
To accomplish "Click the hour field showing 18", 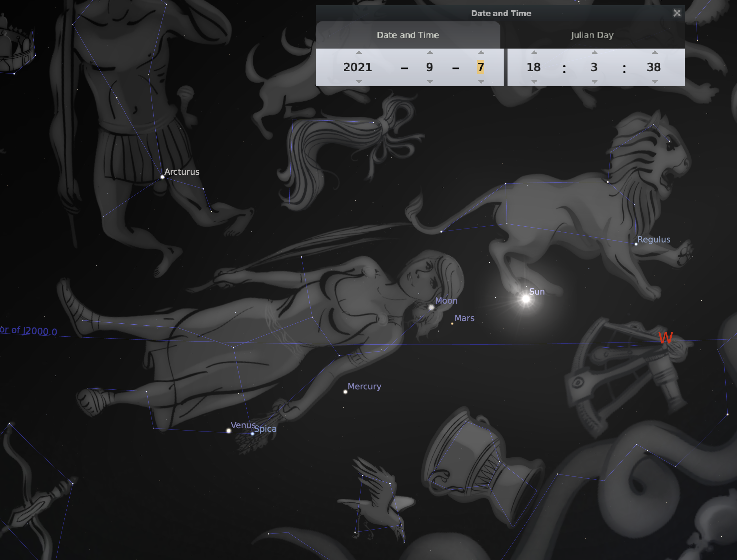I will coord(534,67).
